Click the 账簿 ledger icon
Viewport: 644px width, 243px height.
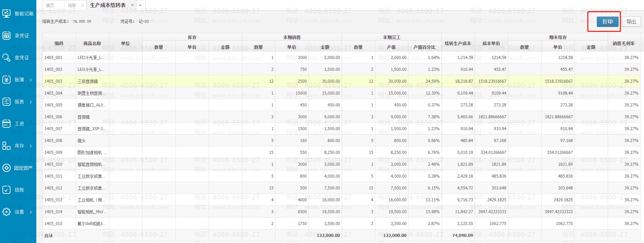(6, 80)
